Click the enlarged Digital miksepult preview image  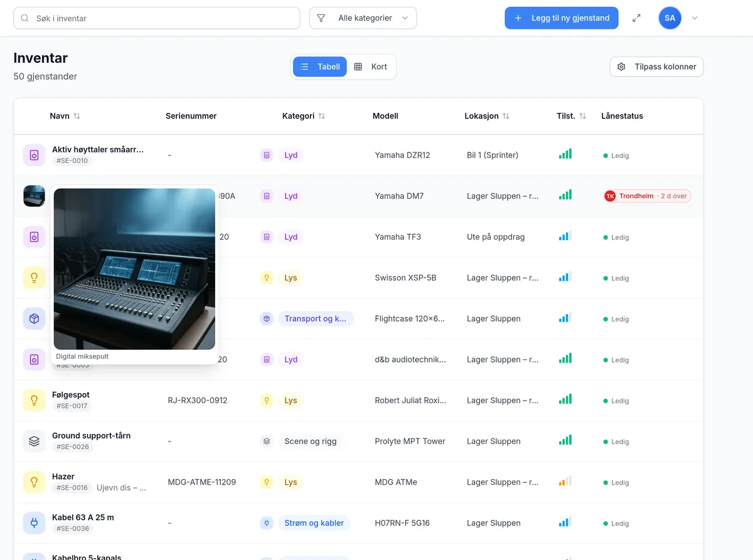coord(134,269)
